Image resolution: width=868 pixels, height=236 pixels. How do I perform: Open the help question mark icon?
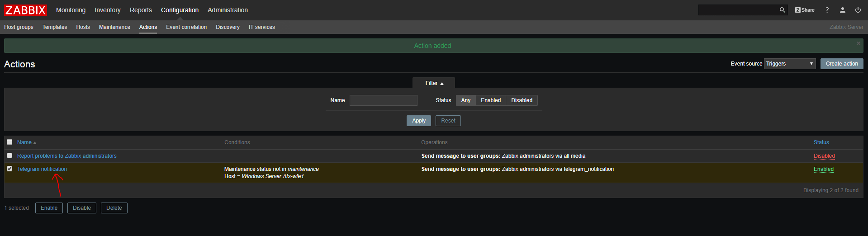827,10
